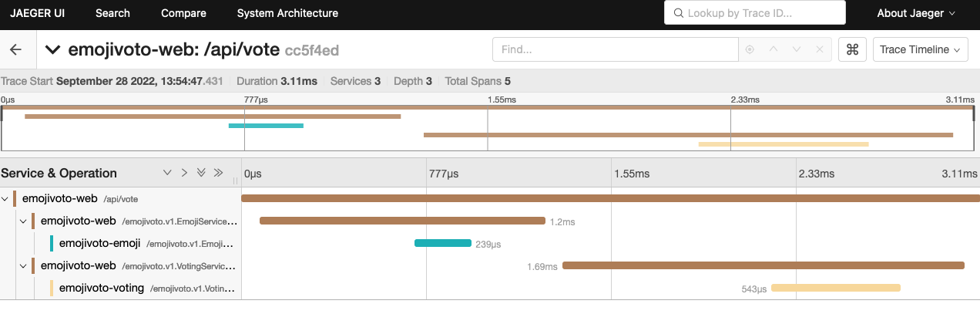Collapse all spans with the double right chevron

[x=218, y=173]
